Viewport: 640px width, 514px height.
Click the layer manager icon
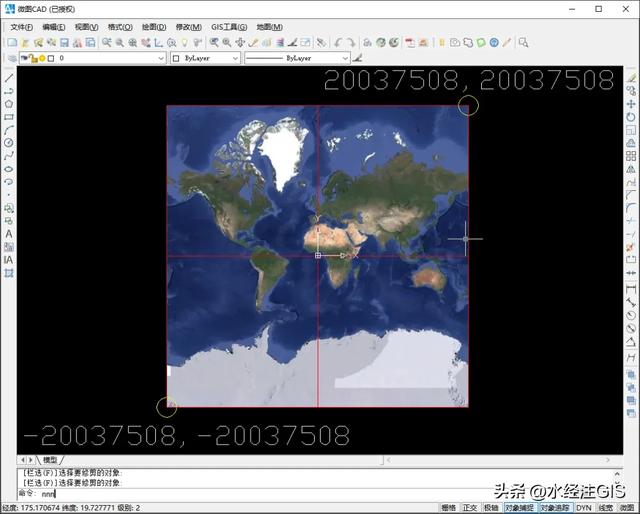click(x=12, y=58)
